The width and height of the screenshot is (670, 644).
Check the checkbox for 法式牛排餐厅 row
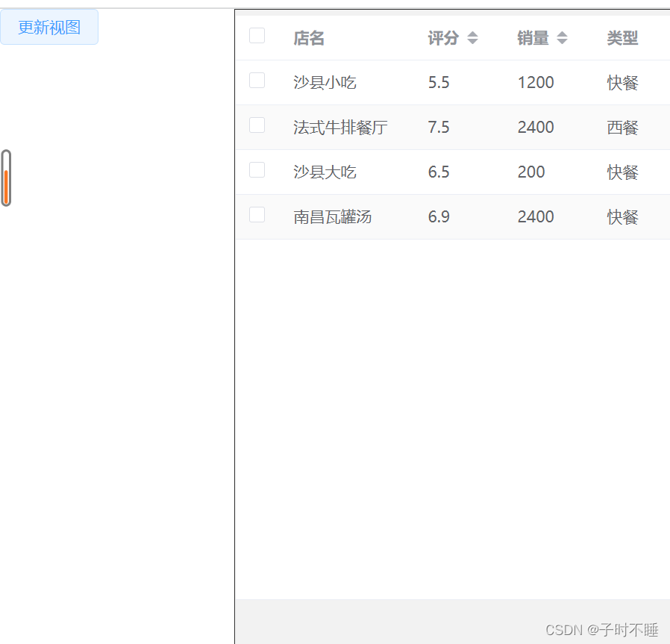(x=257, y=125)
